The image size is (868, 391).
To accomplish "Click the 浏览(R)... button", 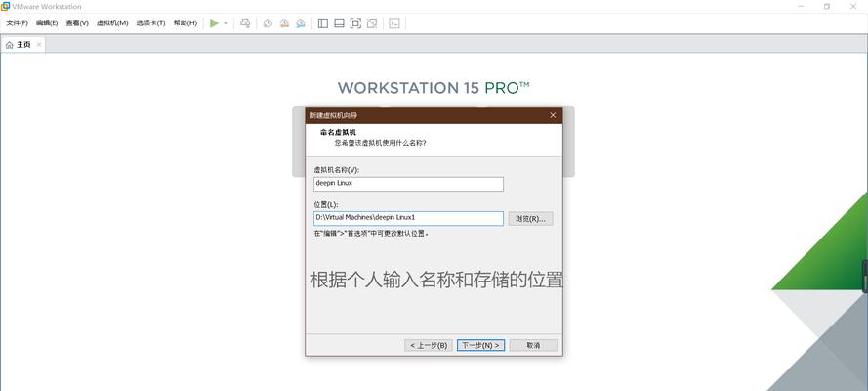I will 530,219.
